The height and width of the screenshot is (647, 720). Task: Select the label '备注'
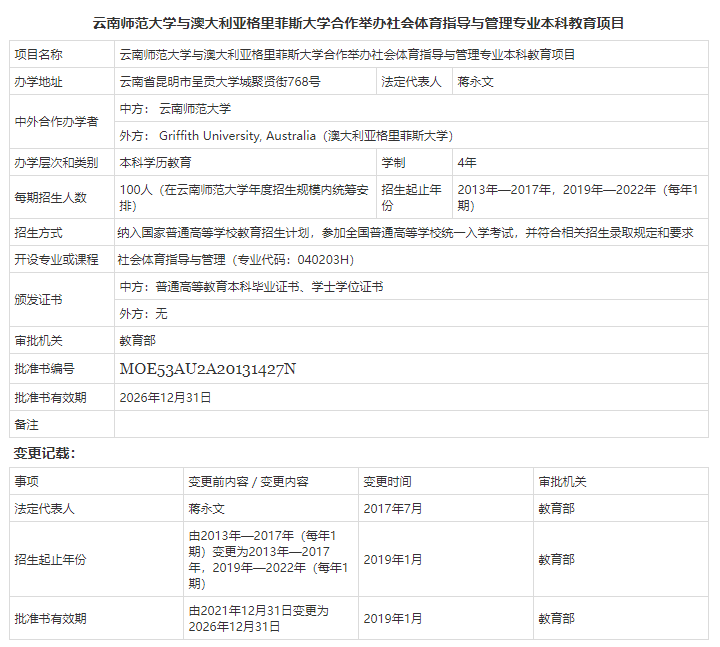(27, 425)
